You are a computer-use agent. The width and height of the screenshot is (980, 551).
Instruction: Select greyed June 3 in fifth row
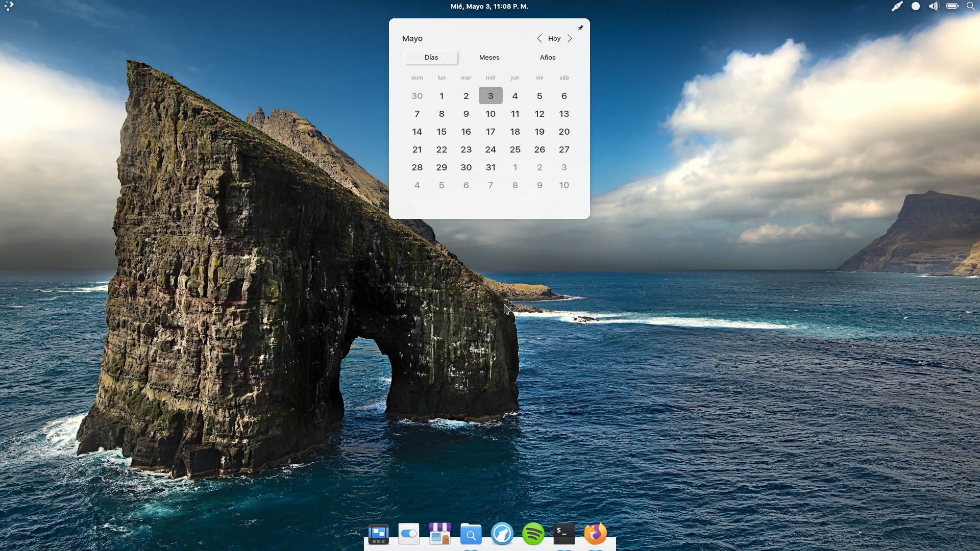click(564, 167)
